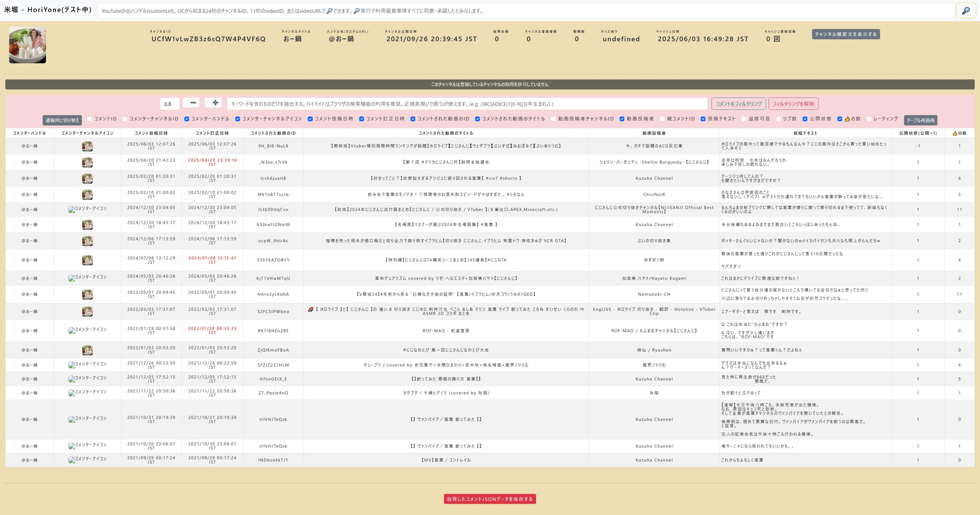This screenshot has height=515, width=980.
Task: Click thumbs-up icon in の数 column header
Action: coord(954,133)
